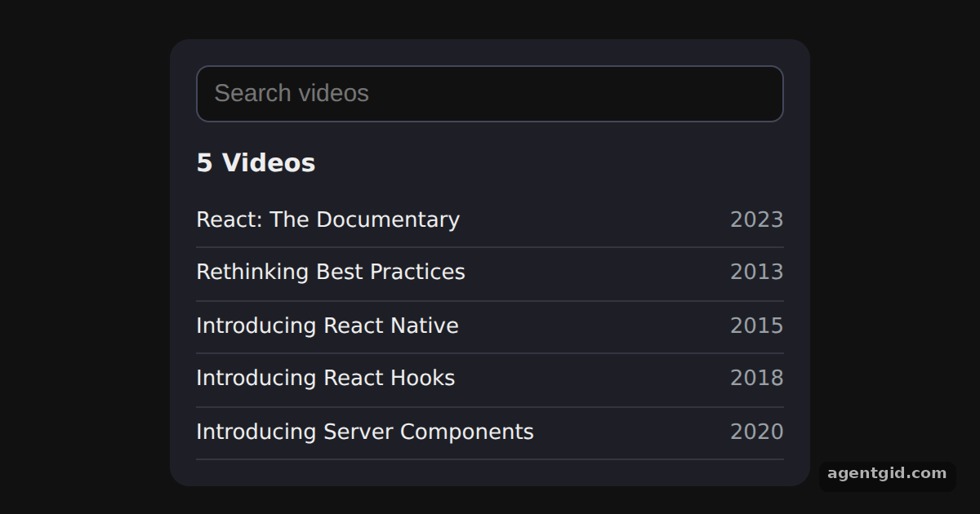Select the "5 Videos" heading text
This screenshot has height=514, width=980.
(256, 163)
